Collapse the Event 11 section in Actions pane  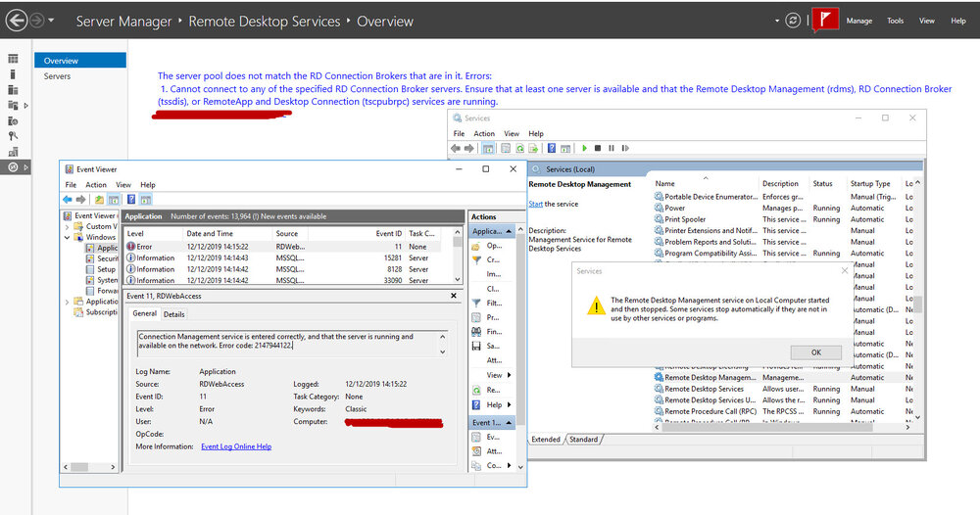pyautogui.click(x=509, y=423)
